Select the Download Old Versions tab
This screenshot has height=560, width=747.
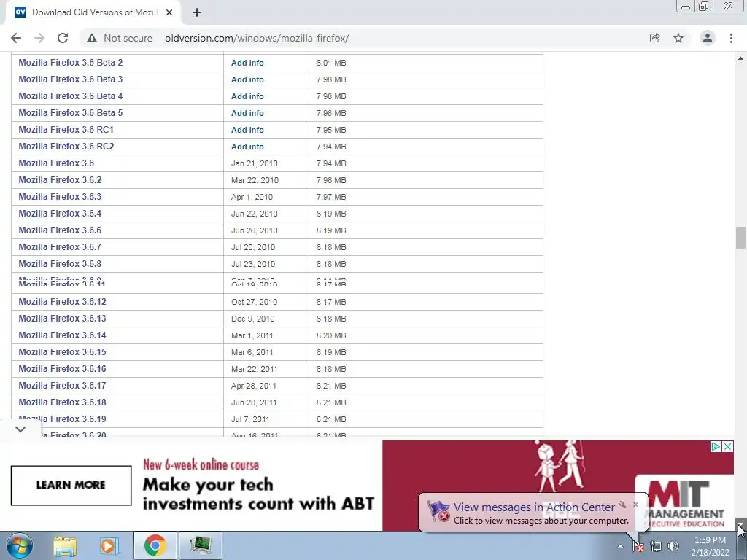click(x=93, y=12)
